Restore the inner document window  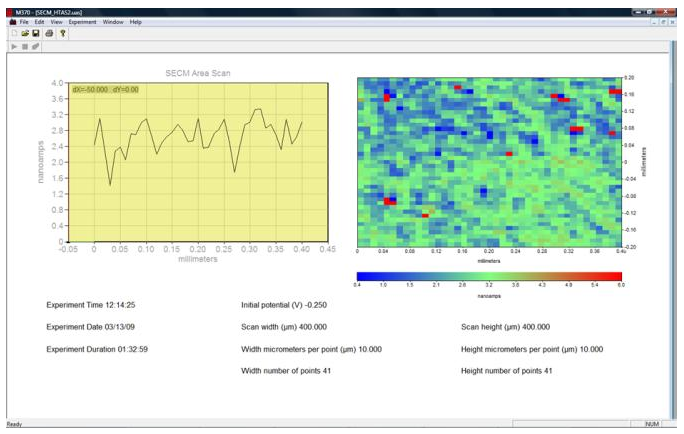pos(662,21)
